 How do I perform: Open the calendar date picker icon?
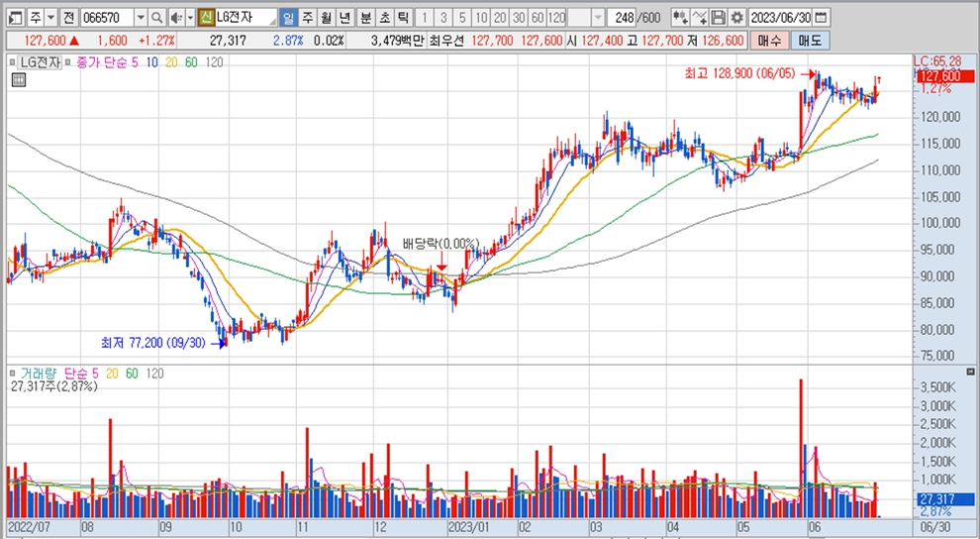[822, 18]
